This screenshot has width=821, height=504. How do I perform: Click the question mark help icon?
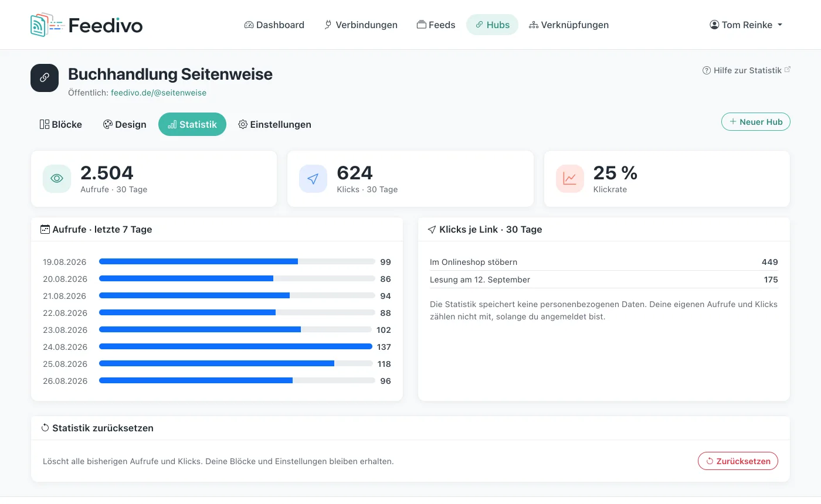(x=707, y=70)
